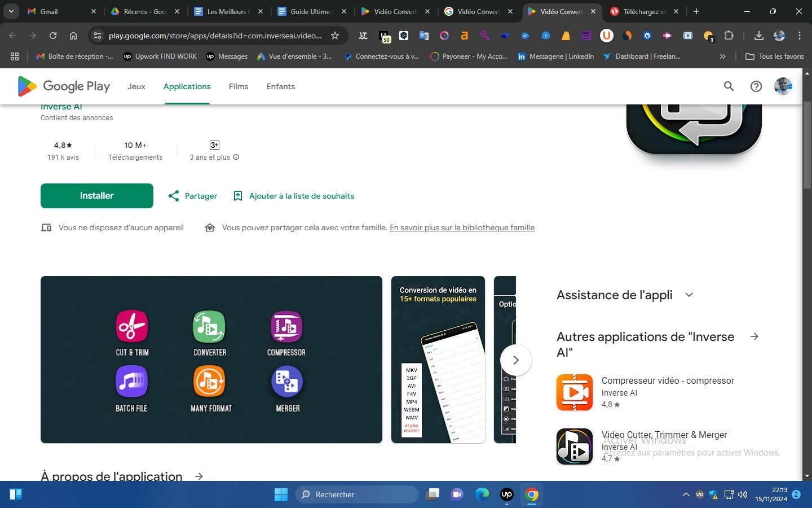Open family library learn more link
This screenshot has height=508, width=812.
[x=462, y=227]
